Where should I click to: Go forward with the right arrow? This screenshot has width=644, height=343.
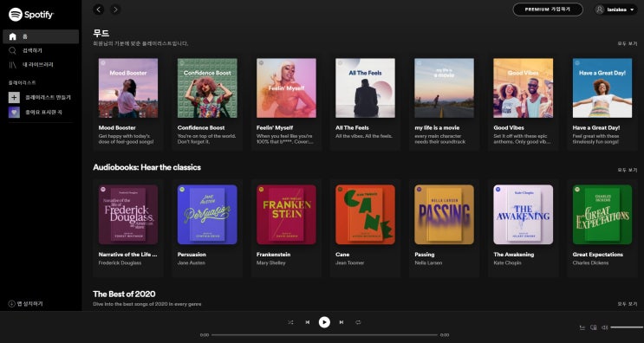pyautogui.click(x=116, y=10)
